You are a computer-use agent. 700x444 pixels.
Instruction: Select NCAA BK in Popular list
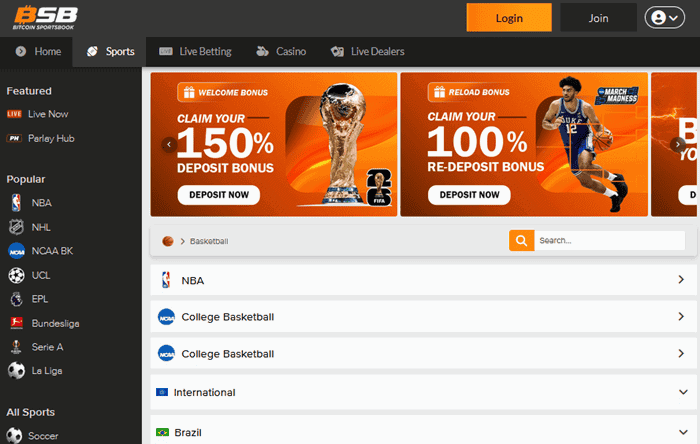[x=52, y=251]
